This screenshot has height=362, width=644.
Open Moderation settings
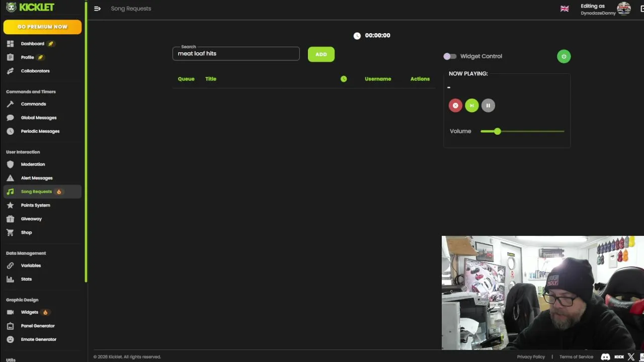click(33, 164)
